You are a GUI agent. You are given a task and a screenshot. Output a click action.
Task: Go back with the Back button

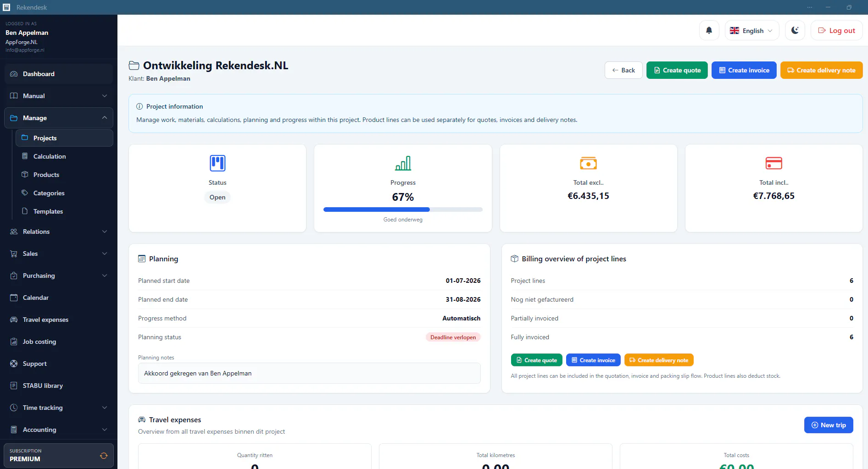pos(623,70)
